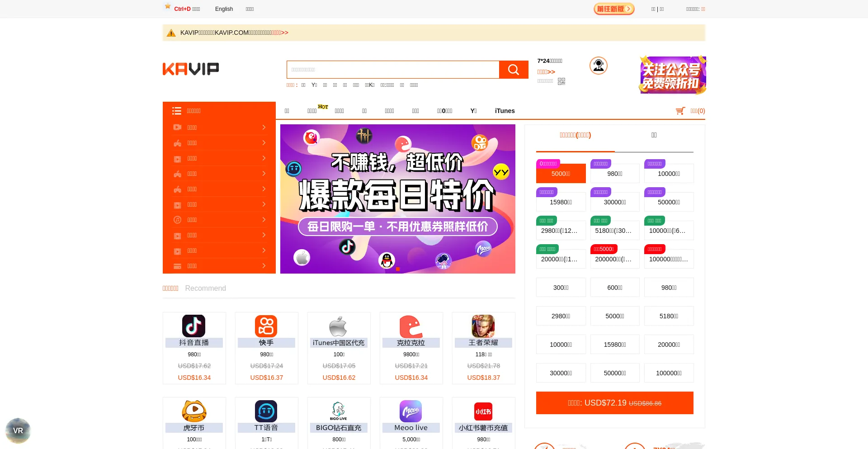The width and height of the screenshot is (868, 449).
Task: Select the 300 amount option
Action: [561, 288]
